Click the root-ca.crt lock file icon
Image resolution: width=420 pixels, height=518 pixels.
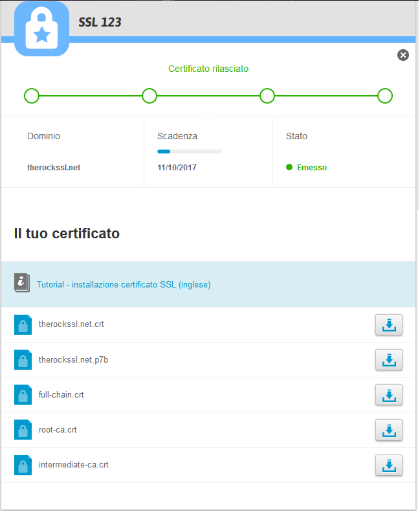[23, 429]
